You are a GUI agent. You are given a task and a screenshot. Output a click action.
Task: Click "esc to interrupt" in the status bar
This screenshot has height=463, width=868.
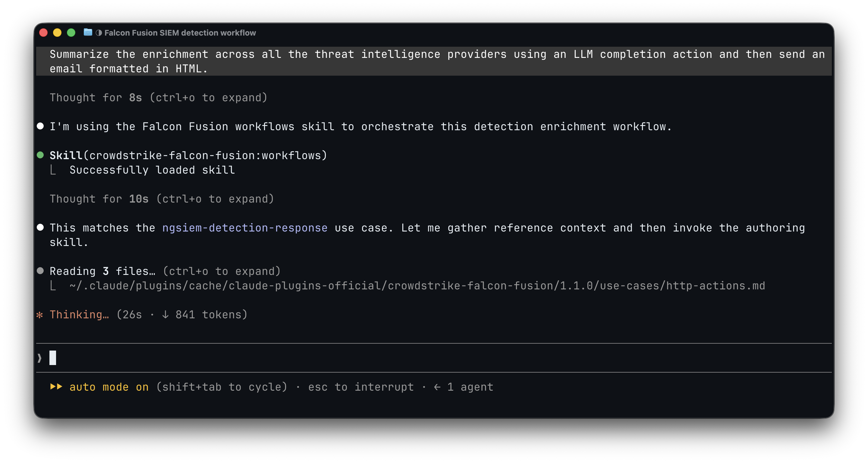click(361, 387)
